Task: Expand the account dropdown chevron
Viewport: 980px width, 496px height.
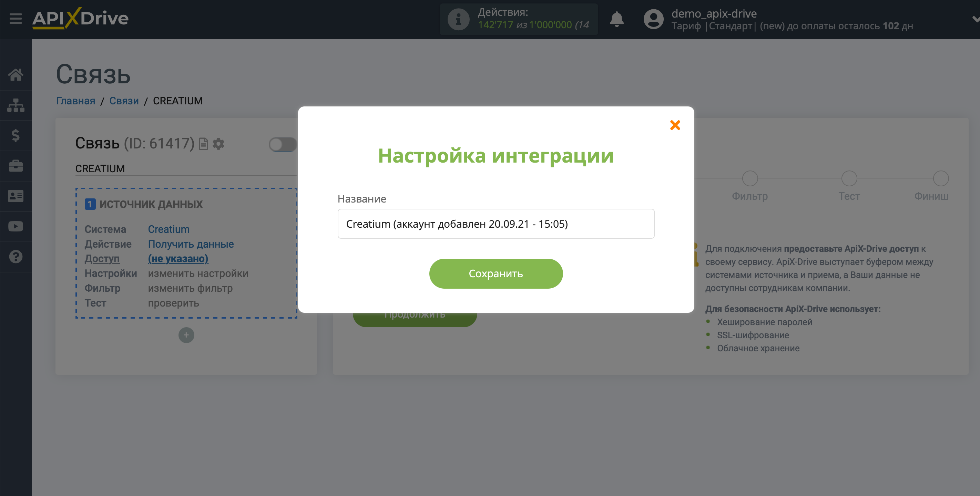Action: [x=976, y=19]
